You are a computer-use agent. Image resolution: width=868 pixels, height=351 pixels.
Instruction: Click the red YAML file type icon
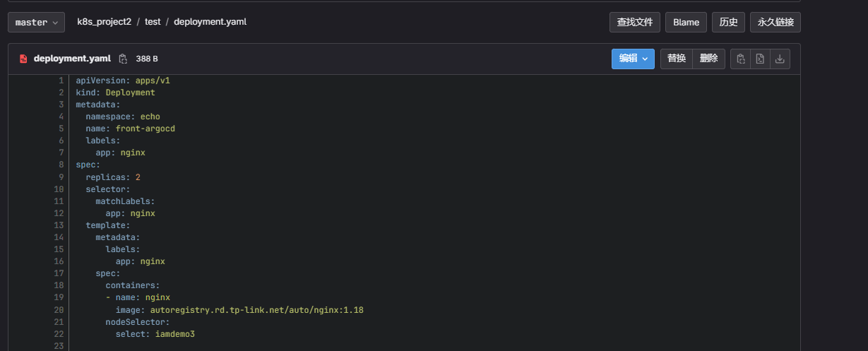[x=23, y=59]
